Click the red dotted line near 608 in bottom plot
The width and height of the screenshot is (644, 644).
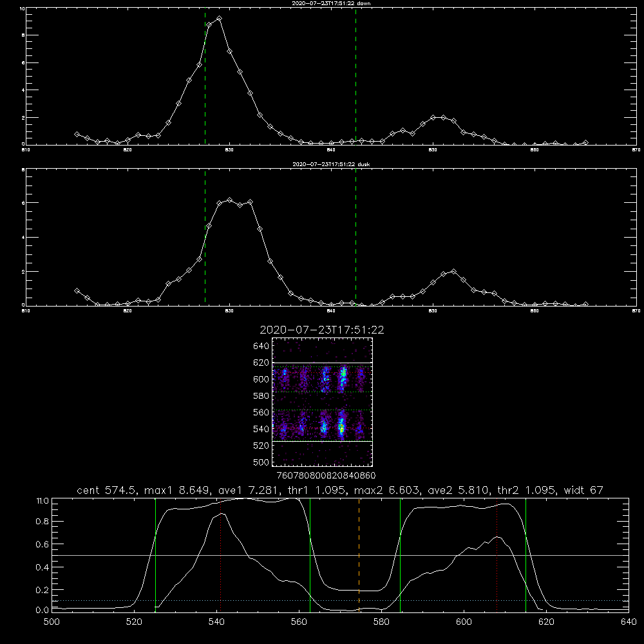pos(497,555)
